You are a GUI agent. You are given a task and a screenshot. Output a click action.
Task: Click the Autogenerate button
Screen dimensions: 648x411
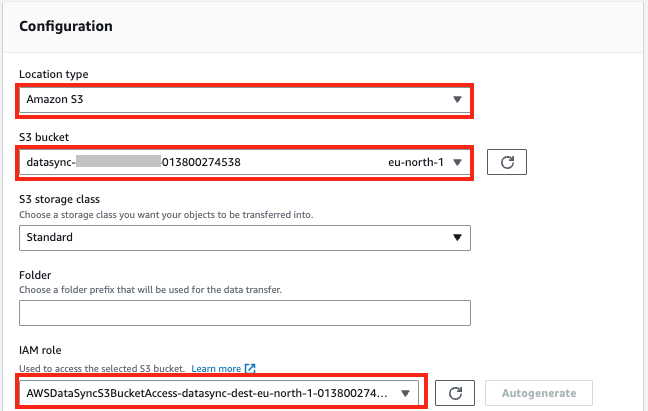pyautogui.click(x=539, y=393)
